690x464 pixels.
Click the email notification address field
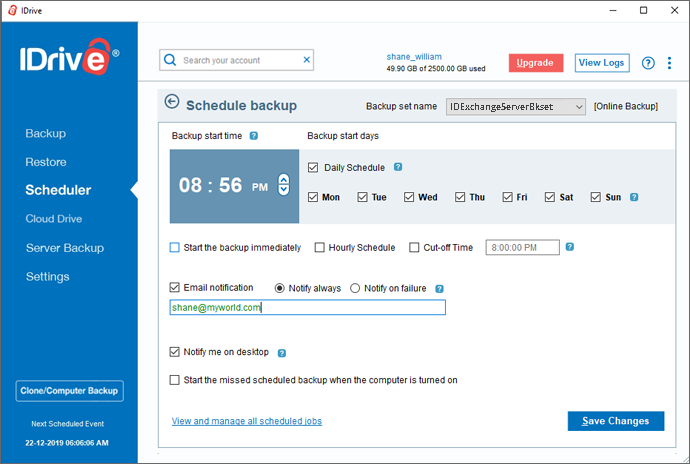click(308, 307)
